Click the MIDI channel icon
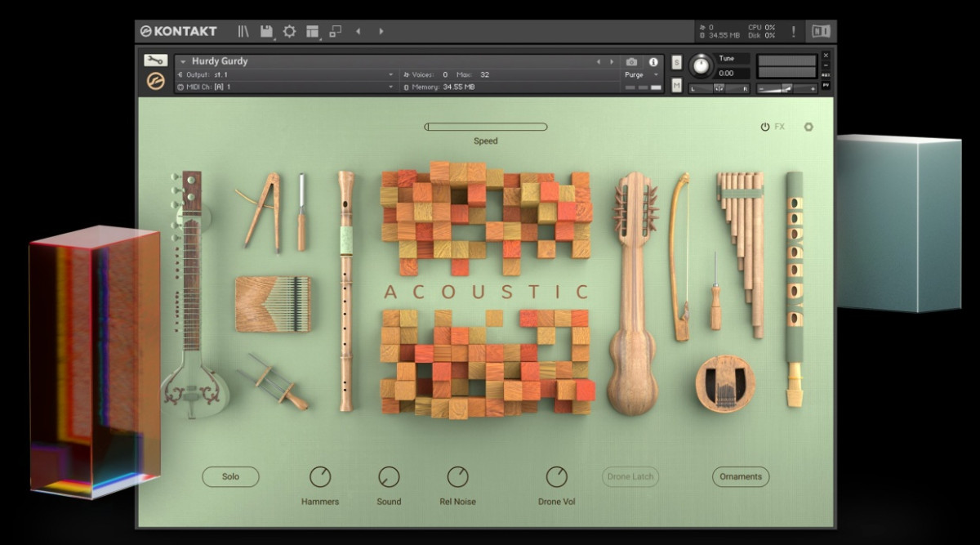This screenshot has width=980, height=545. point(180,87)
